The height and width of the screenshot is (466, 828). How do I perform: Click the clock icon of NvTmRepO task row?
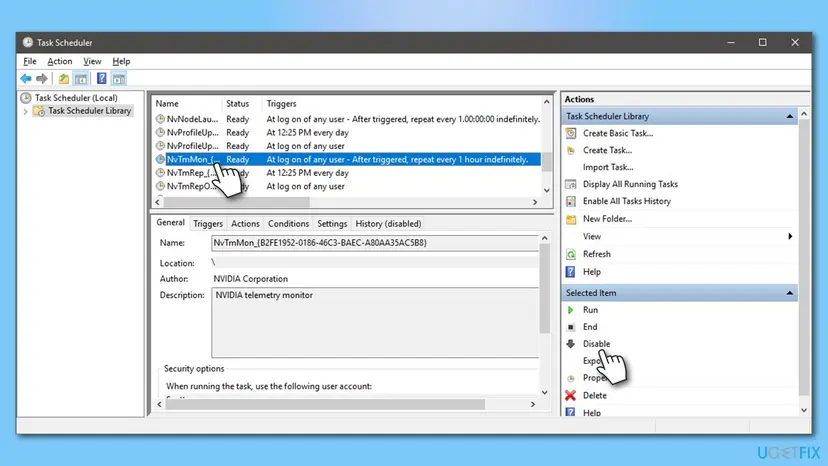[160, 186]
